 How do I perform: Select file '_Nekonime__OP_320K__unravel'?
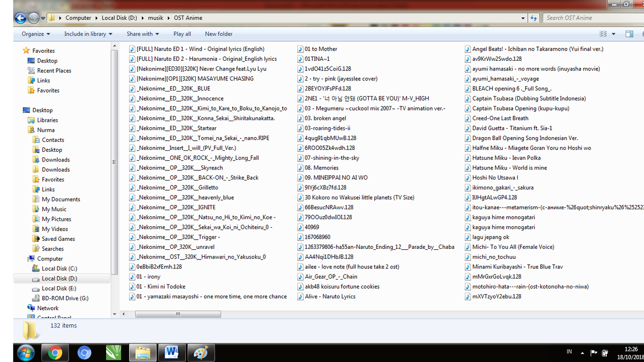point(176,247)
